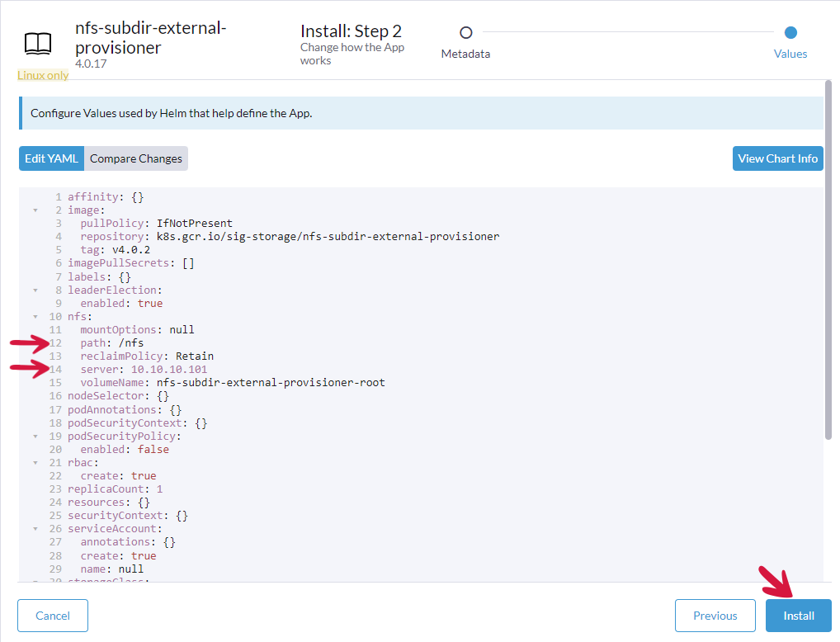Cancel the app installation
The width and height of the screenshot is (840, 642).
pos(53,616)
